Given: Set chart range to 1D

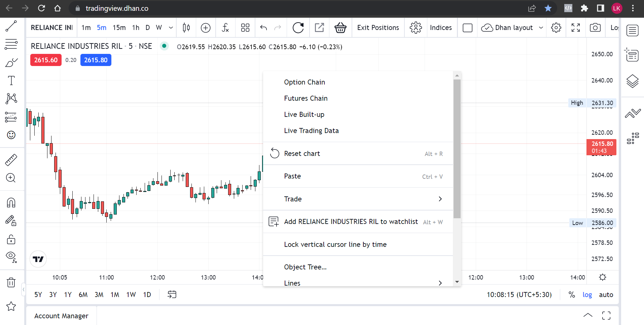Looking at the screenshot, I should click(147, 295).
